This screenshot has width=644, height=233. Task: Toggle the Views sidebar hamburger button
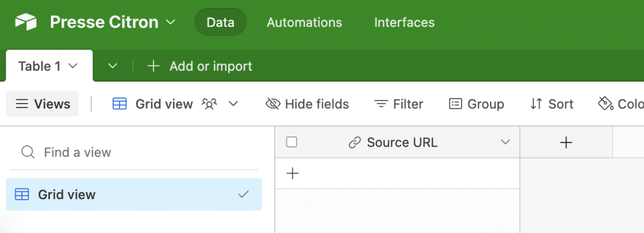42,104
